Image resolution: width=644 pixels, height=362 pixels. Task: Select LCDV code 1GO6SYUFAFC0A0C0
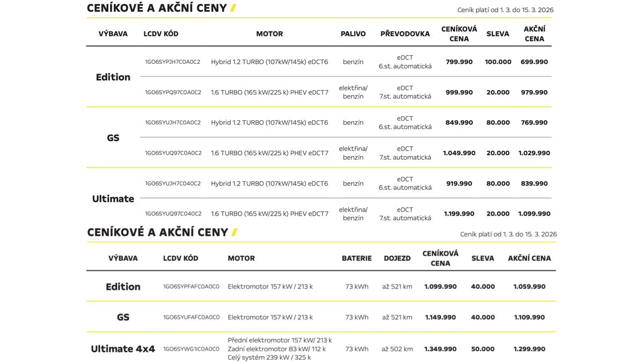192,317
